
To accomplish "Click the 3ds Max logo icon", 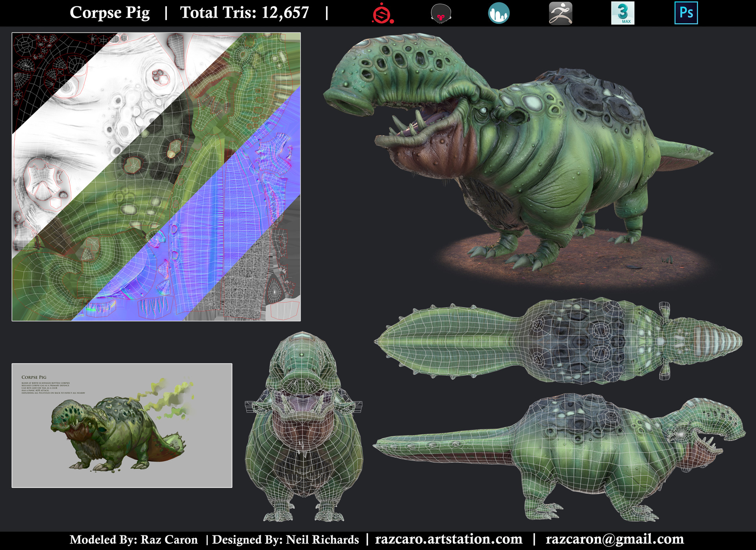I will point(623,13).
